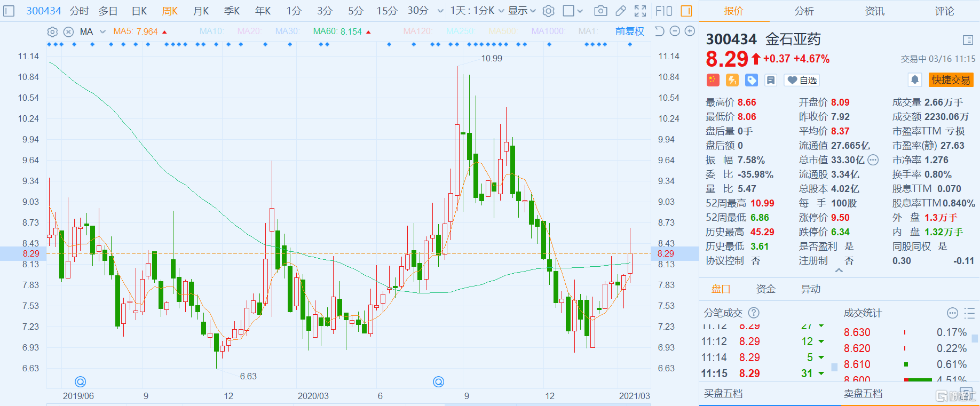Switch chart to 月K view
Image resolution: width=980 pixels, height=406 pixels.
[201, 11]
